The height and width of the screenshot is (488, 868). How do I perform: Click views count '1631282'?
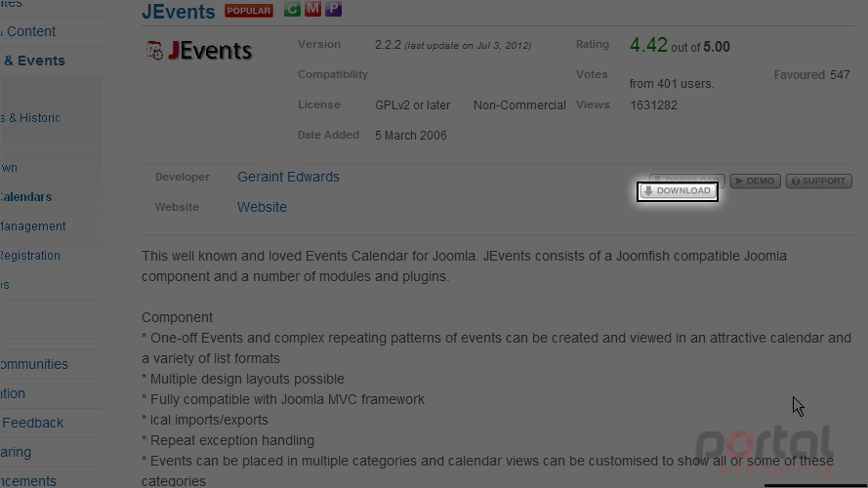[x=653, y=105]
